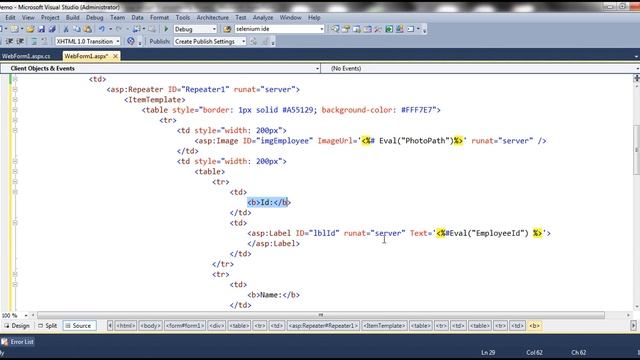Collapse the inner table outlining node
640x360 pixels.
click(x=15, y=171)
